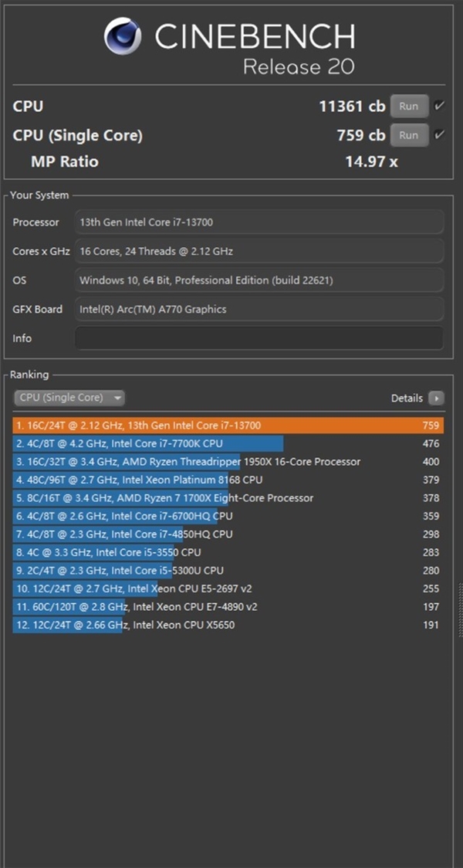Select the Core i7-7700K ranking row
463x868 pixels.
[228, 443]
